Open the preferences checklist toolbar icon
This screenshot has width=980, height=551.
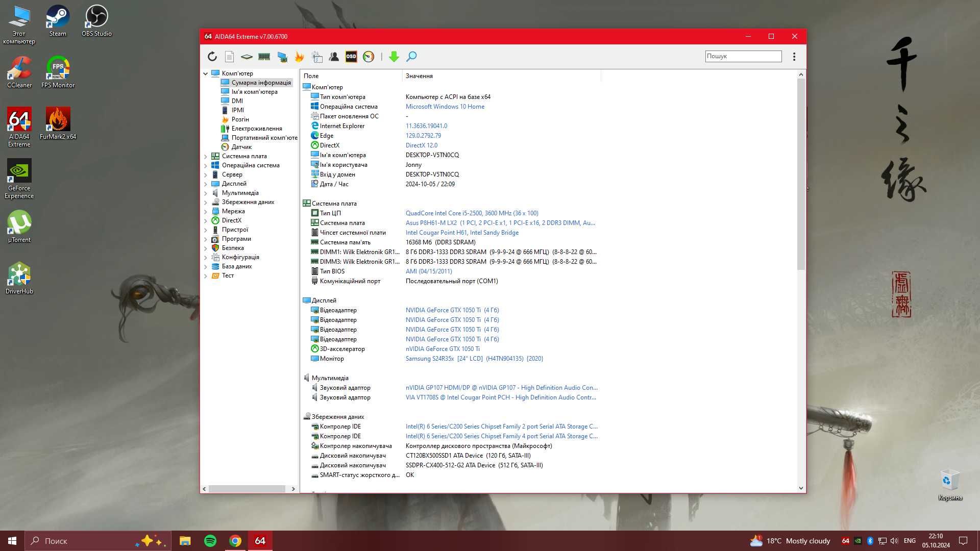317,57
